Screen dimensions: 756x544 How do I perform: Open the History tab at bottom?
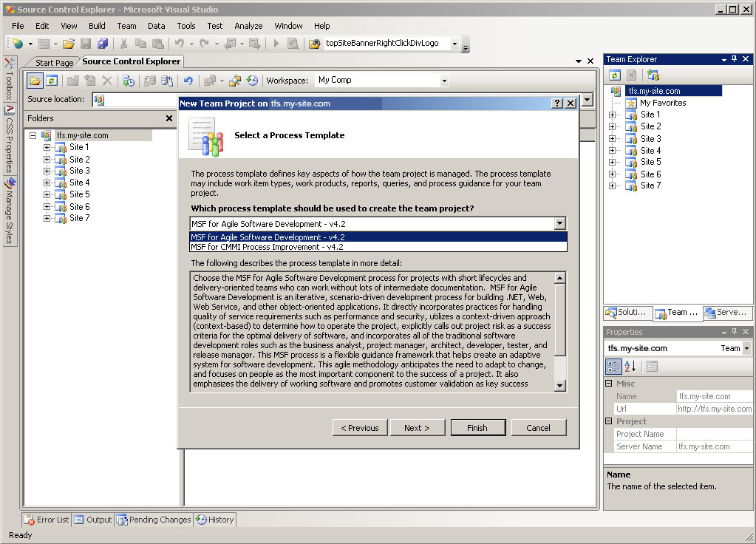[x=215, y=520]
